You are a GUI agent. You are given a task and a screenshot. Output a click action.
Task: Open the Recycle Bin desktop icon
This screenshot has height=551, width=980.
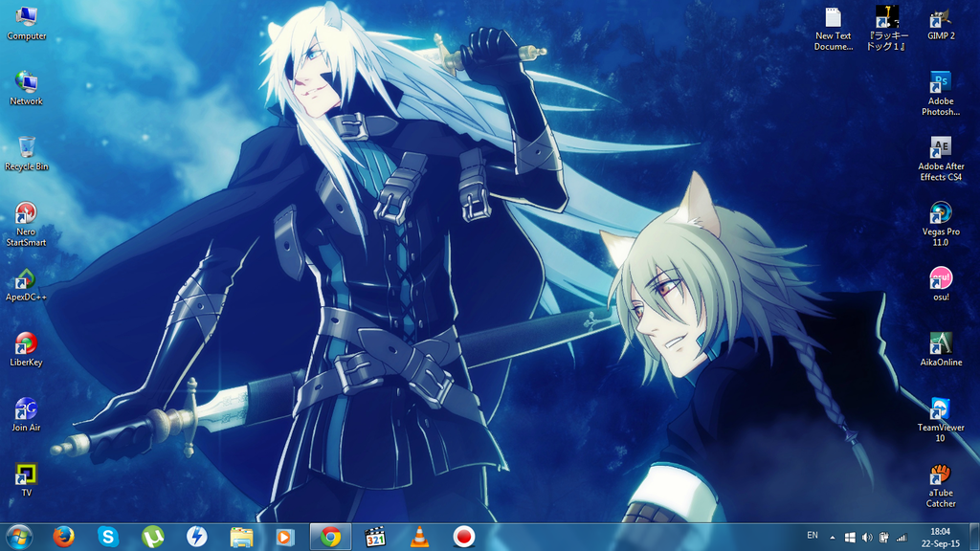(x=27, y=148)
